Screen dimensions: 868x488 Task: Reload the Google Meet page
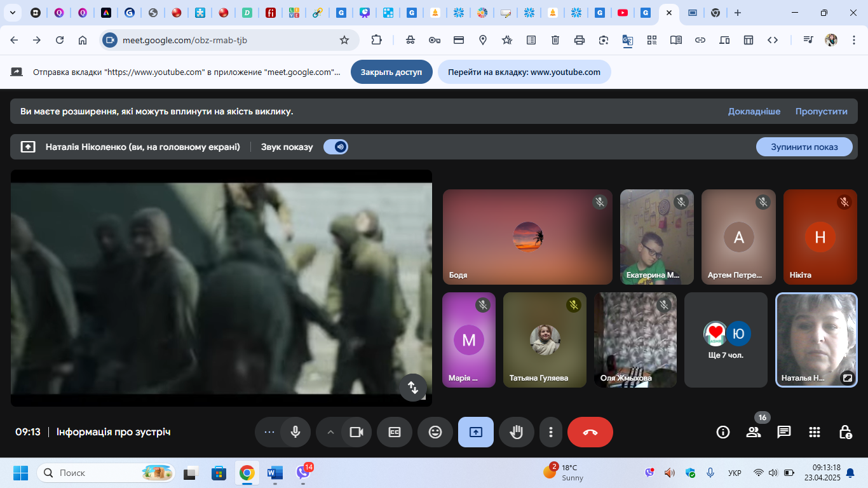point(60,40)
